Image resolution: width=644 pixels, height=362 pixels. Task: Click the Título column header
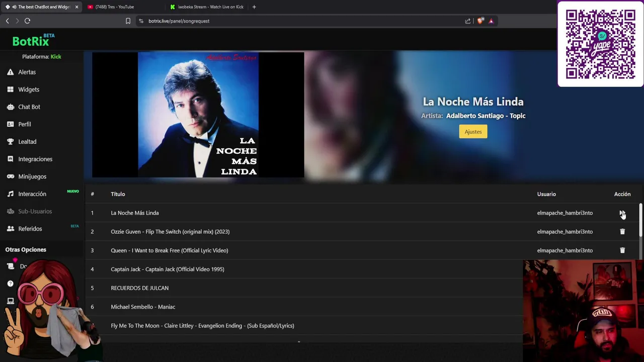tap(118, 194)
